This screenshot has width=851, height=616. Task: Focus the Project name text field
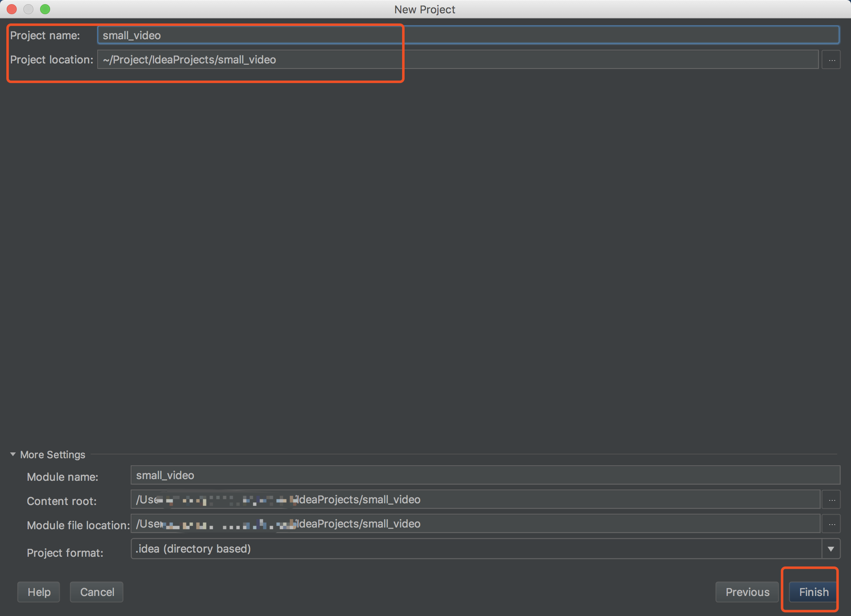click(x=468, y=35)
